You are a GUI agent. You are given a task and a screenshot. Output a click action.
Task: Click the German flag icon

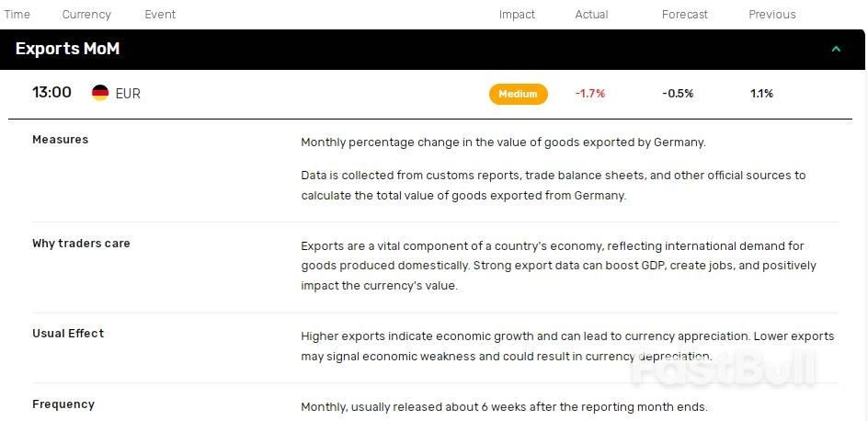pos(100,93)
